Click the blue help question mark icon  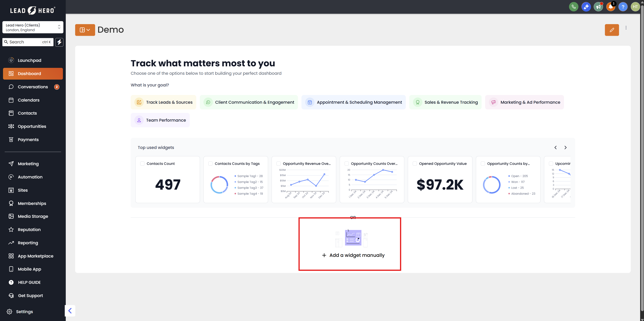(623, 7)
